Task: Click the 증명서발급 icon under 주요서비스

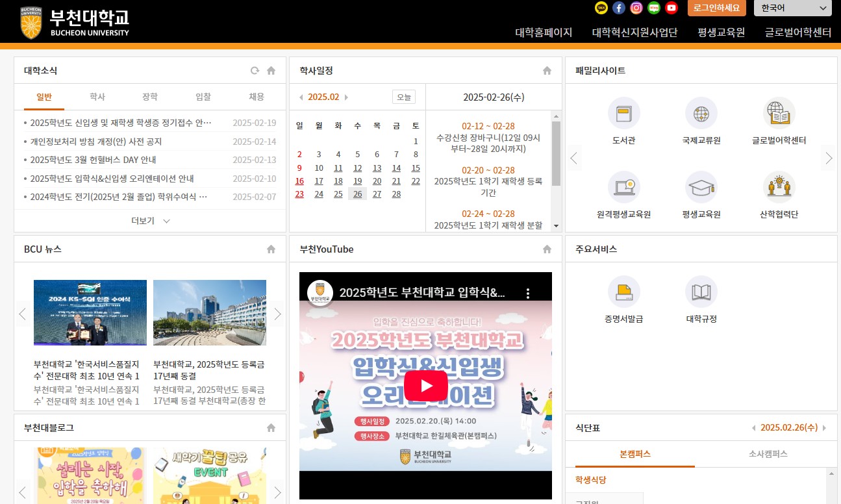Action: coord(623,292)
